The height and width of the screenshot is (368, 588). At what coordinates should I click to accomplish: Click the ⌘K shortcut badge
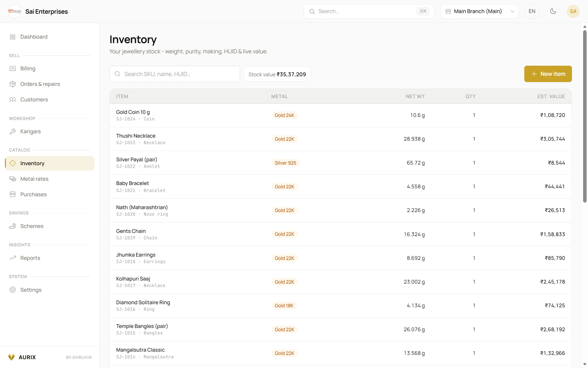pos(423,11)
